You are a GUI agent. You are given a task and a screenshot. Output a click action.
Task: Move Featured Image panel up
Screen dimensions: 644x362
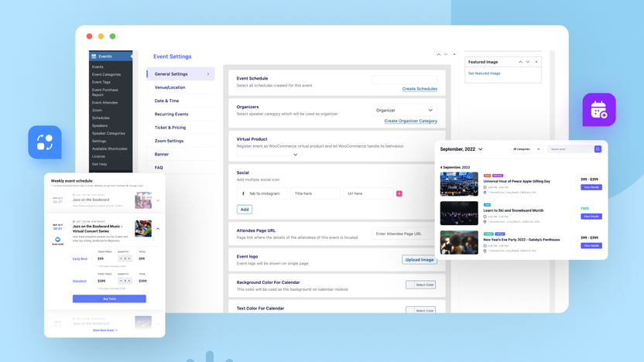(x=520, y=62)
